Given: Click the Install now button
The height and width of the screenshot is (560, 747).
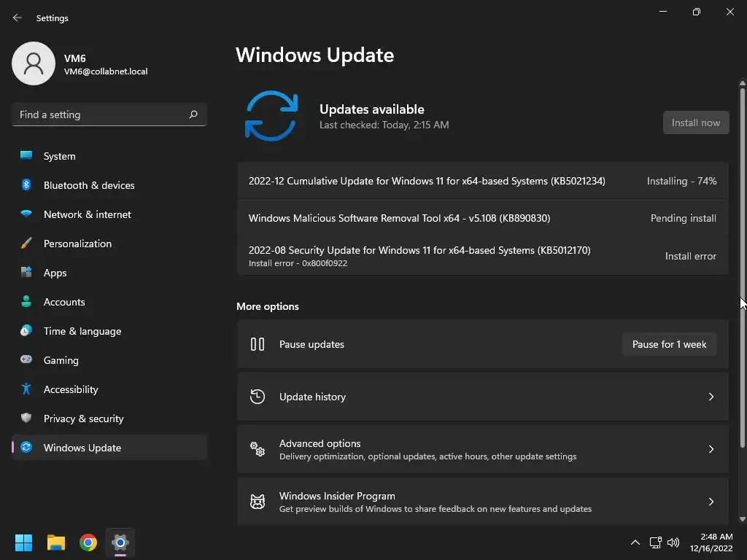Looking at the screenshot, I should tap(696, 122).
